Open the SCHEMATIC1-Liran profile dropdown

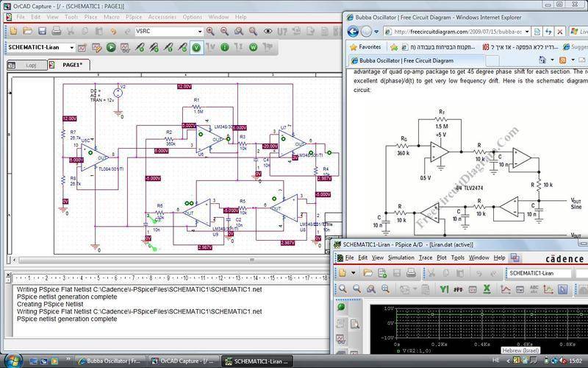click(72, 47)
